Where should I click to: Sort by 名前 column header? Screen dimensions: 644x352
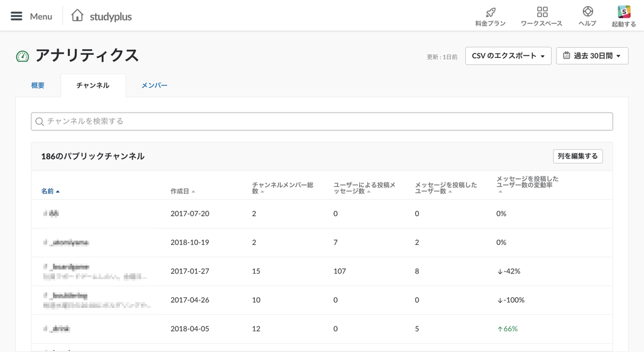coord(50,191)
